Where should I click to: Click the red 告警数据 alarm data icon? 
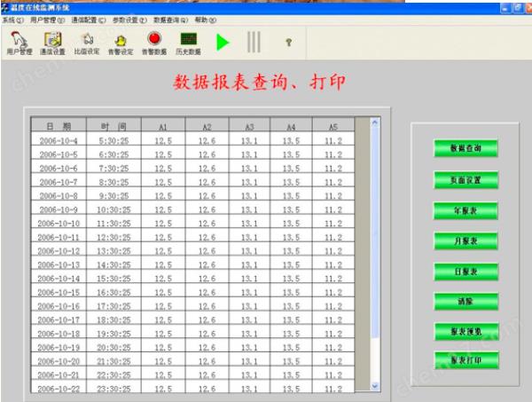(154, 41)
